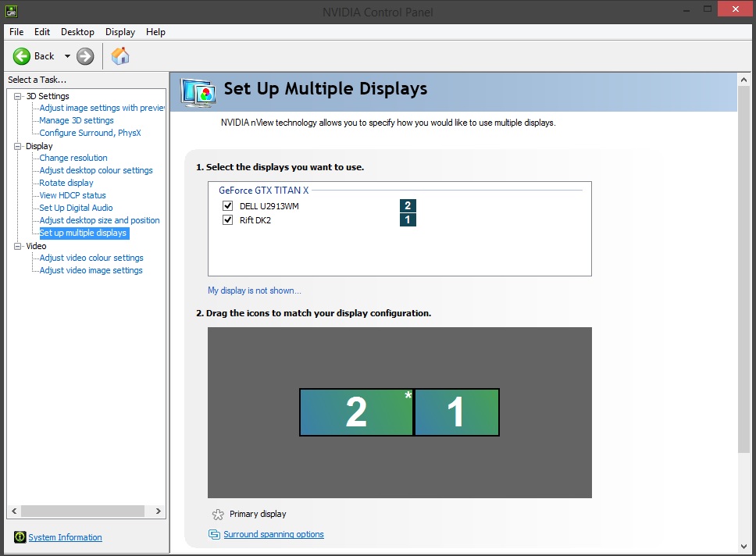This screenshot has width=756, height=556.
Task: Click the task pane scroll right arrow
Action: pos(158,511)
